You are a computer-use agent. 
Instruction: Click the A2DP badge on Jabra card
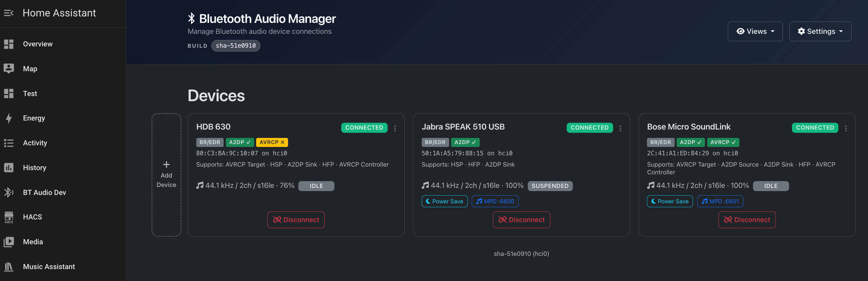465,142
